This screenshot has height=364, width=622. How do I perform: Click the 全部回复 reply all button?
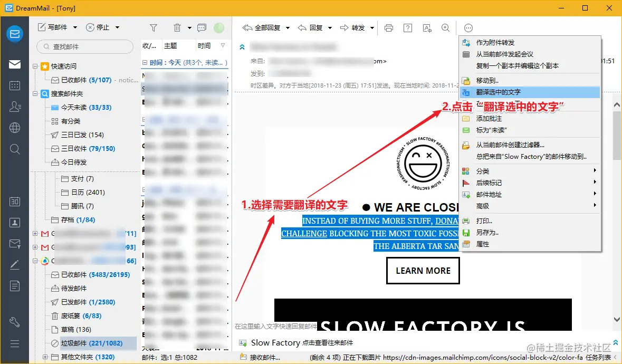click(x=262, y=28)
